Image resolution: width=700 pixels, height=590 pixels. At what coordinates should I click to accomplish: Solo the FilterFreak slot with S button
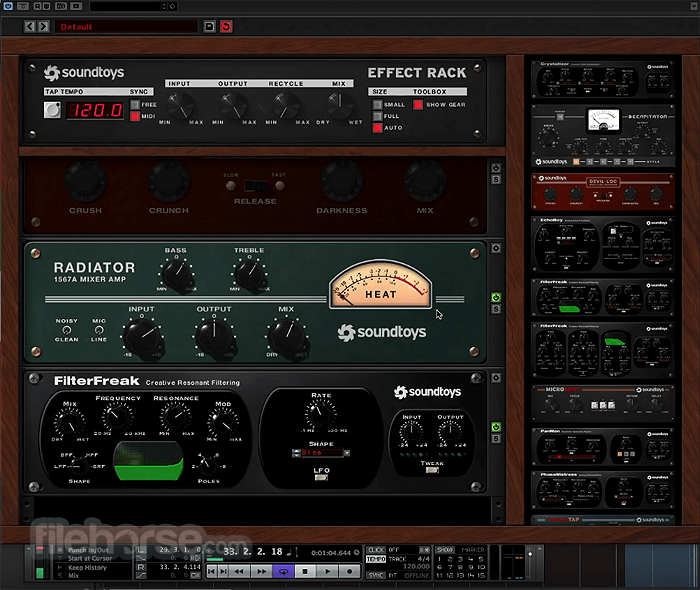point(496,439)
